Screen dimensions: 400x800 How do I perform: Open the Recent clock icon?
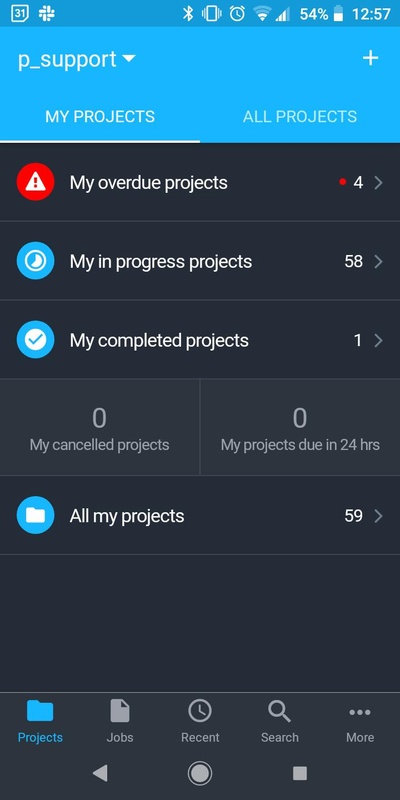pyautogui.click(x=200, y=711)
